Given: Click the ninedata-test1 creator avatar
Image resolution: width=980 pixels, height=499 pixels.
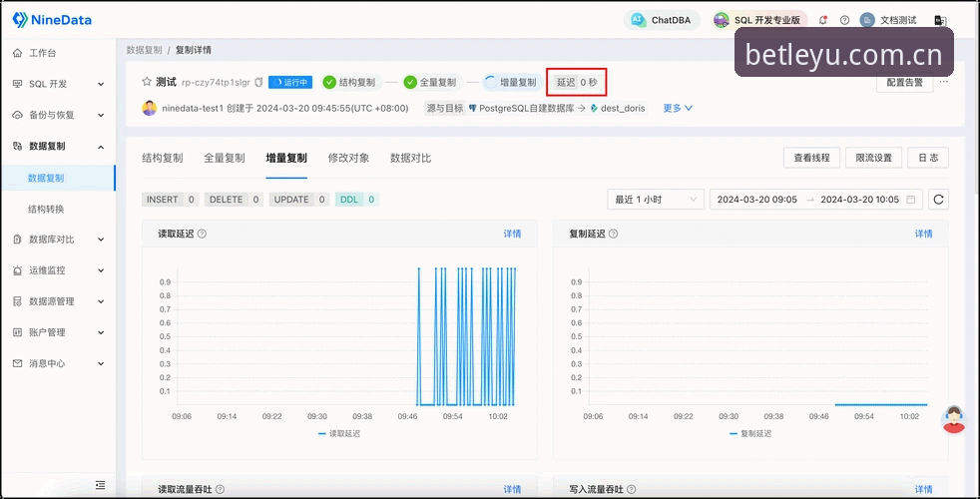Looking at the screenshot, I should pyautogui.click(x=150, y=108).
